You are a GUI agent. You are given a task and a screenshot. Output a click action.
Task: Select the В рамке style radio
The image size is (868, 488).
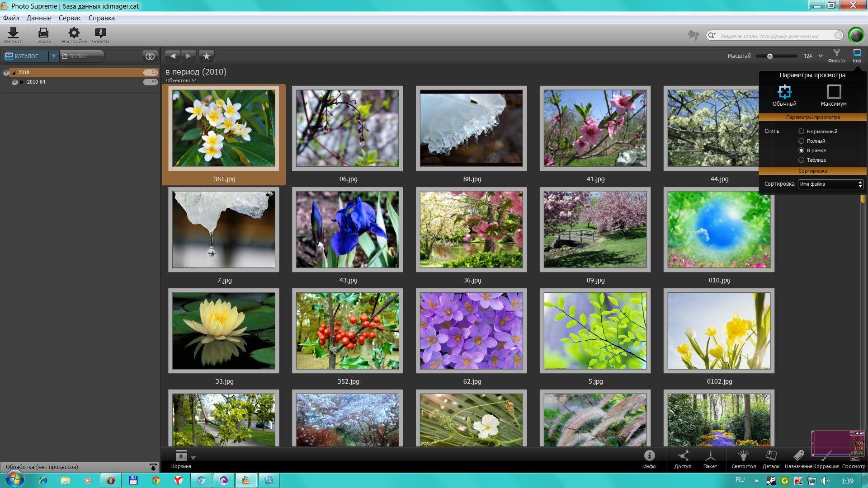pos(801,150)
